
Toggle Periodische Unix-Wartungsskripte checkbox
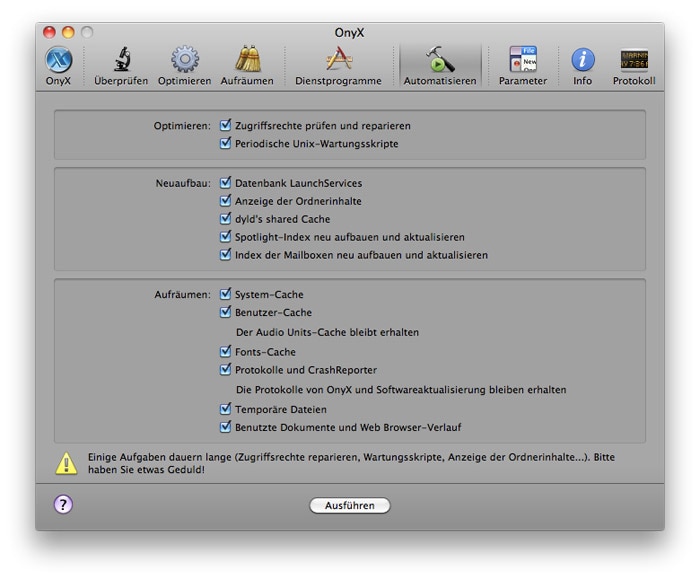[x=225, y=143]
